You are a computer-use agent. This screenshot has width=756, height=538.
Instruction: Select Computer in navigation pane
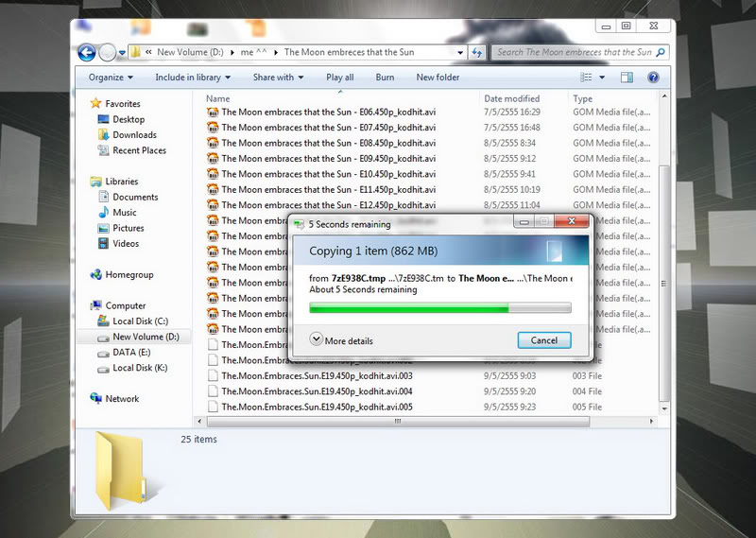126,305
